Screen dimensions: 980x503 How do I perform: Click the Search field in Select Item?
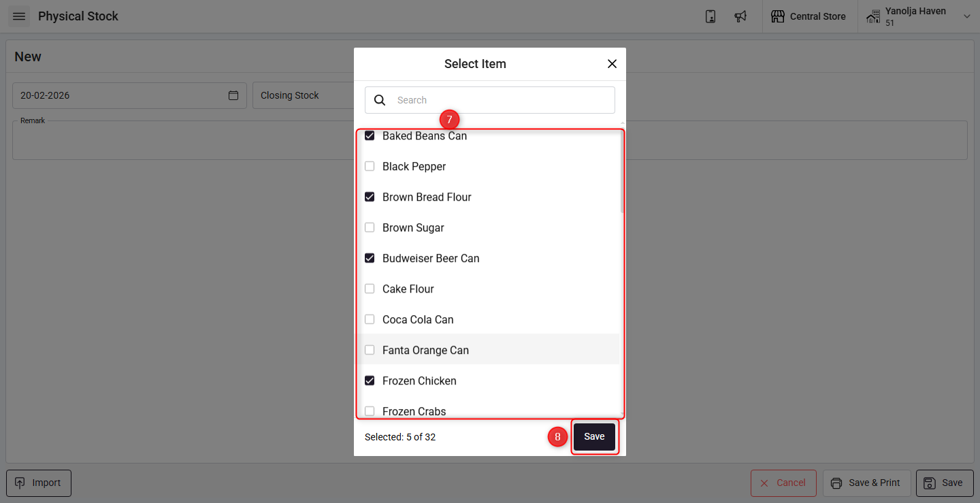490,100
